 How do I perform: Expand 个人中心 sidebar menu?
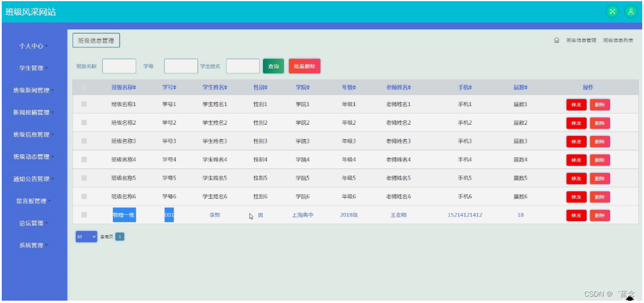point(34,46)
